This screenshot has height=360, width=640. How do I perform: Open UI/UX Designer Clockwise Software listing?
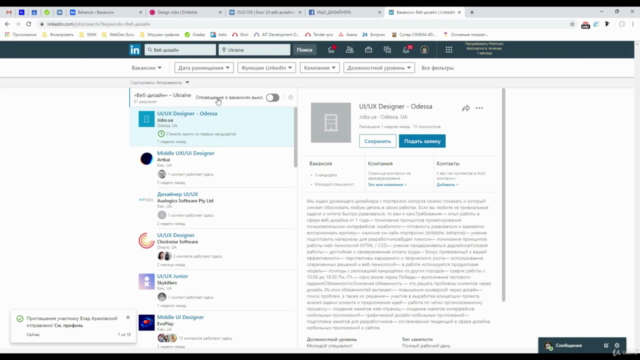[x=176, y=235]
